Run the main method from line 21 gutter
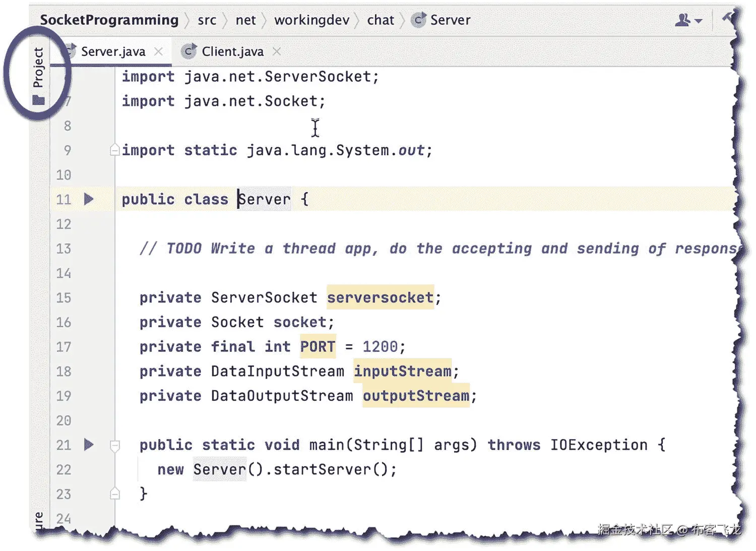Image resolution: width=756 pixels, height=551 pixels. coord(89,445)
